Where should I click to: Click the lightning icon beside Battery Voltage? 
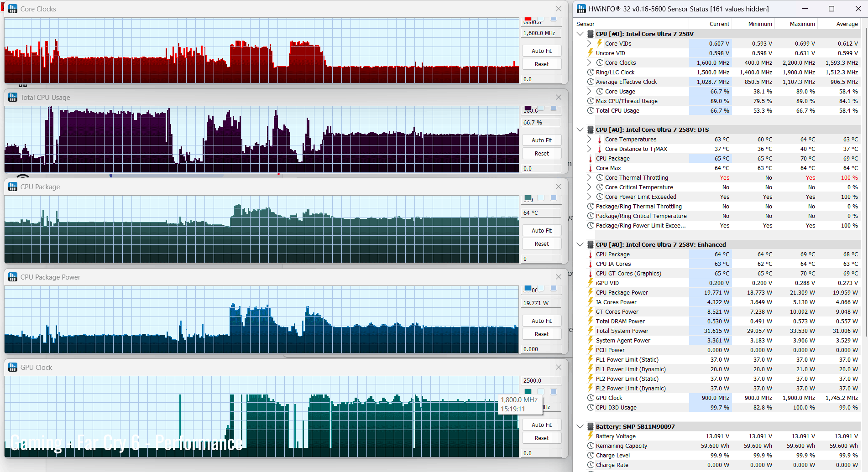click(x=591, y=436)
